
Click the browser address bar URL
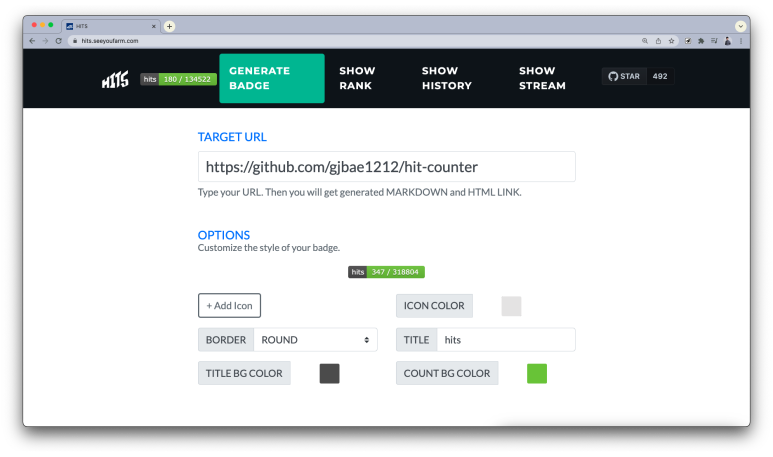coord(110,41)
